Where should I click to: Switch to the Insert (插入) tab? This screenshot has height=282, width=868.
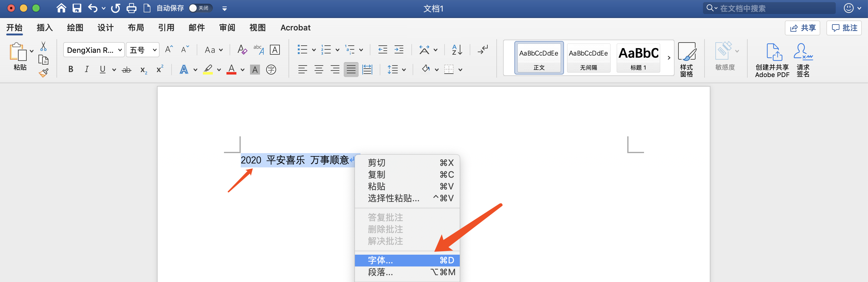pyautogui.click(x=44, y=28)
